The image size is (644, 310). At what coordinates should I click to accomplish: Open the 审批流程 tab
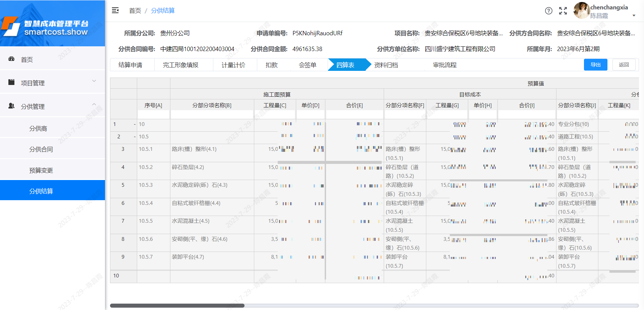[x=445, y=65]
